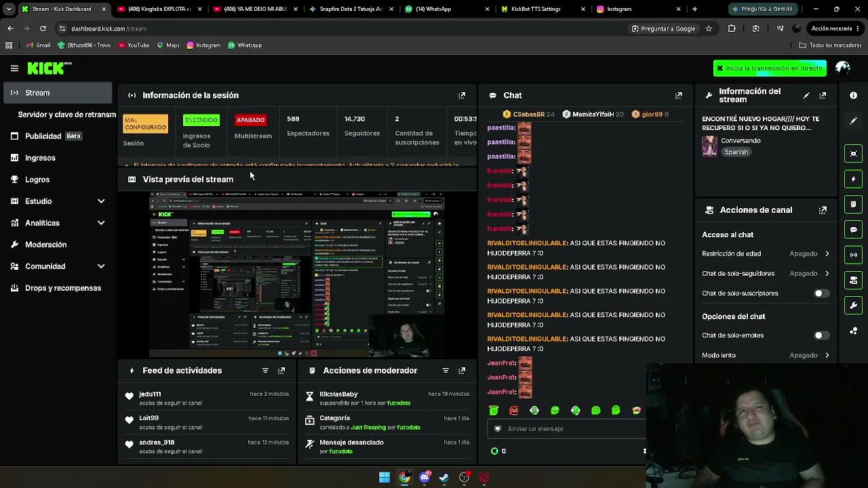
Task: Filter the Feed de actividades list
Action: 265,371
